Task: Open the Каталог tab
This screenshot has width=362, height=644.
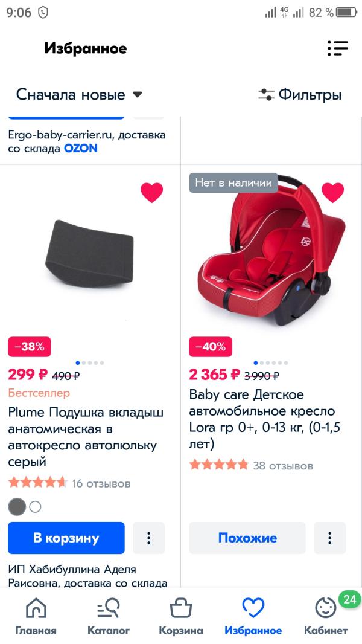Action: pyautogui.click(x=109, y=616)
